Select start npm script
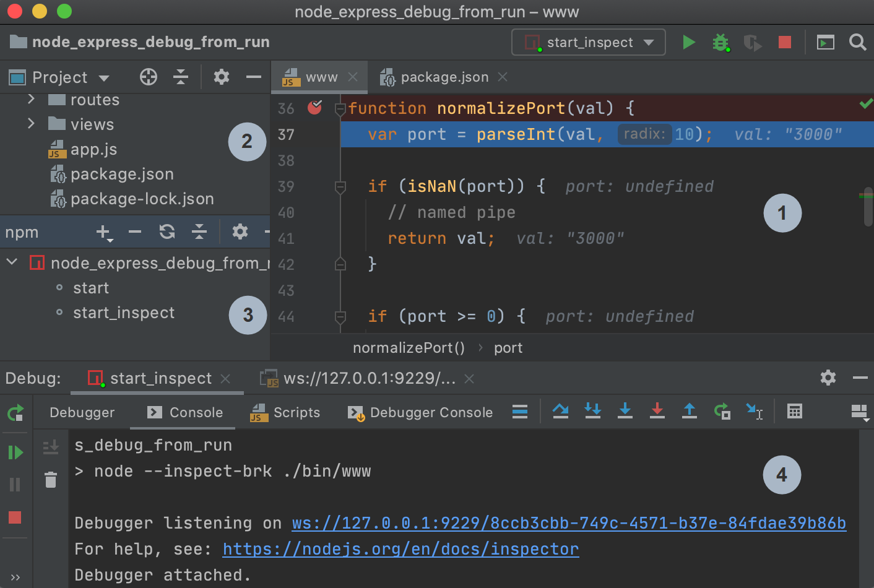This screenshot has height=588, width=874. pos(91,288)
